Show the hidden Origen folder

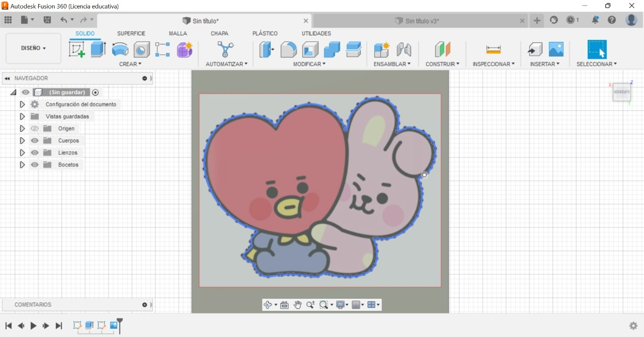coord(35,129)
